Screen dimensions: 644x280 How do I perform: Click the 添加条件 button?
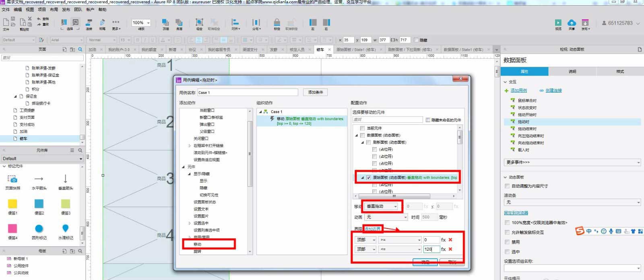click(315, 93)
